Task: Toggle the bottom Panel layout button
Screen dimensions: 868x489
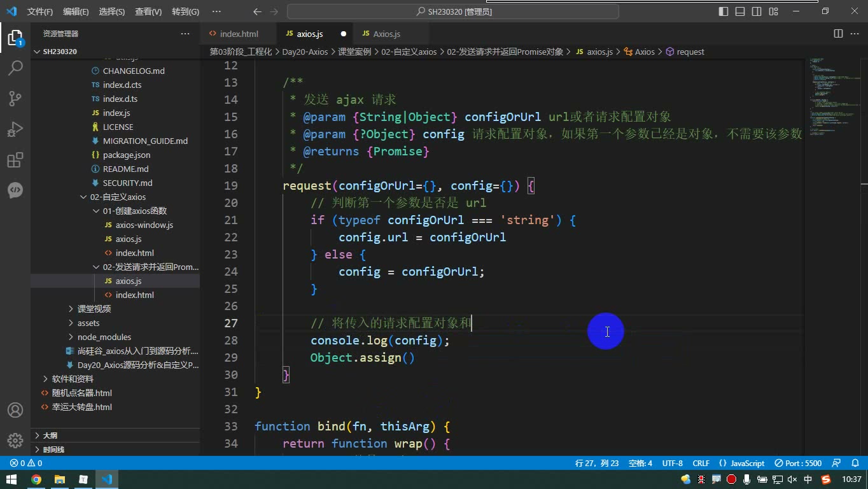Action: (x=740, y=11)
